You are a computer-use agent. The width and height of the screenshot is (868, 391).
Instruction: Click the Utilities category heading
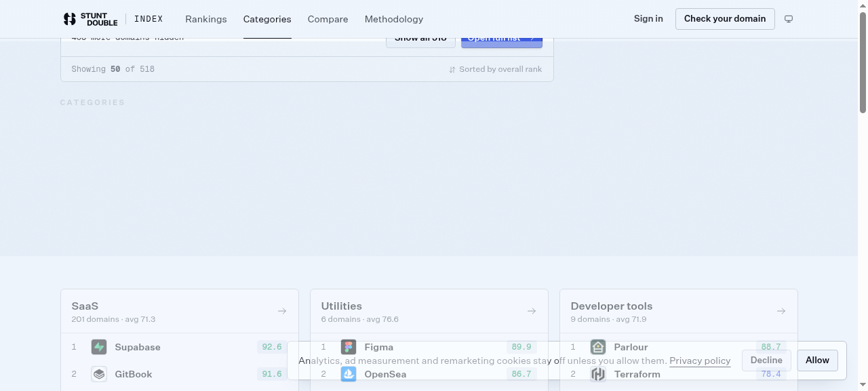pyautogui.click(x=341, y=306)
